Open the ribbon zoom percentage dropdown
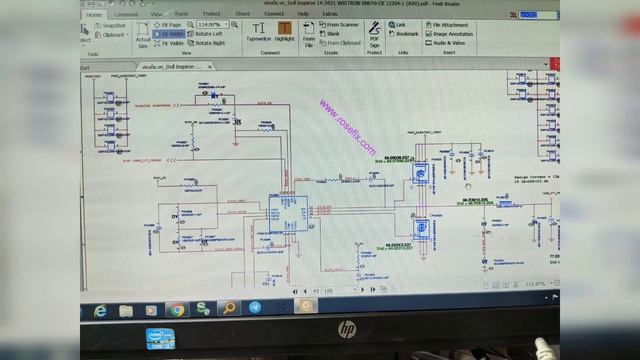Screen dimensions: 640x360 coord(226,25)
